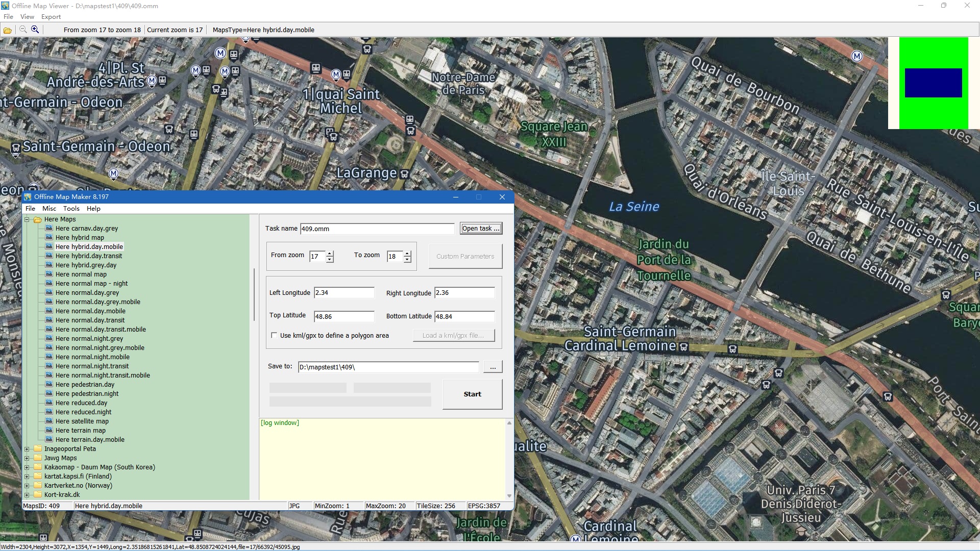The height and width of the screenshot is (551, 980).
Task: Expand the Inageoportal Peta folder
Action: point(27,449)
